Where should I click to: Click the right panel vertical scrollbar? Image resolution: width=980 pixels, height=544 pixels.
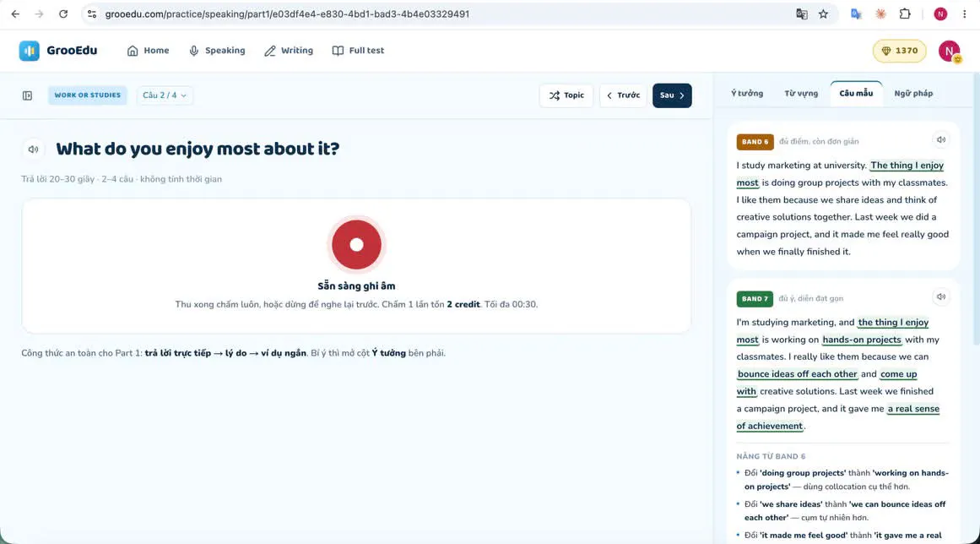[977, 208]
